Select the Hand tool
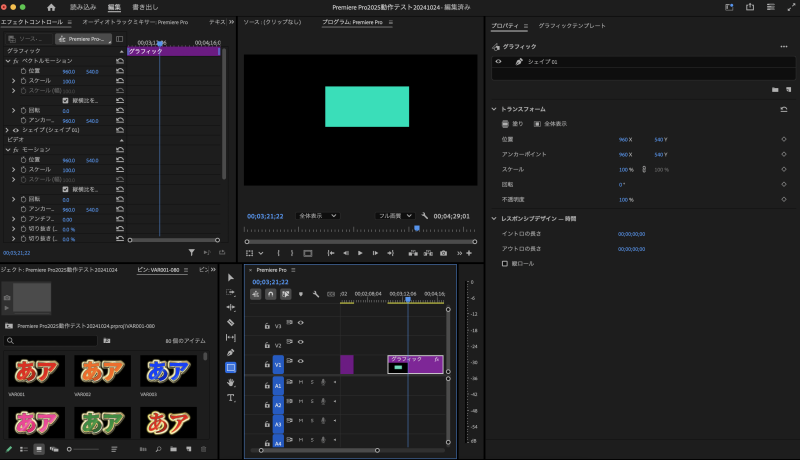 click(x=231, y=382)
